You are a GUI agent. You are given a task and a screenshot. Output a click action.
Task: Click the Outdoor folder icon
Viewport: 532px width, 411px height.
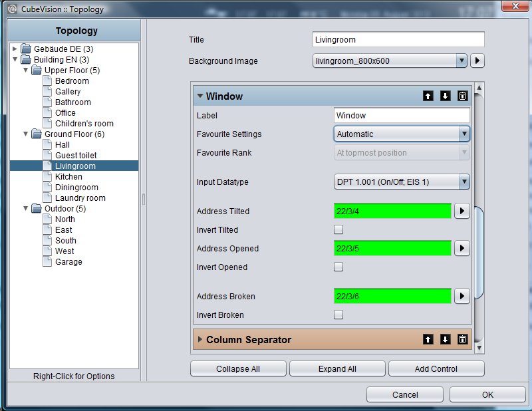(37, 208)
